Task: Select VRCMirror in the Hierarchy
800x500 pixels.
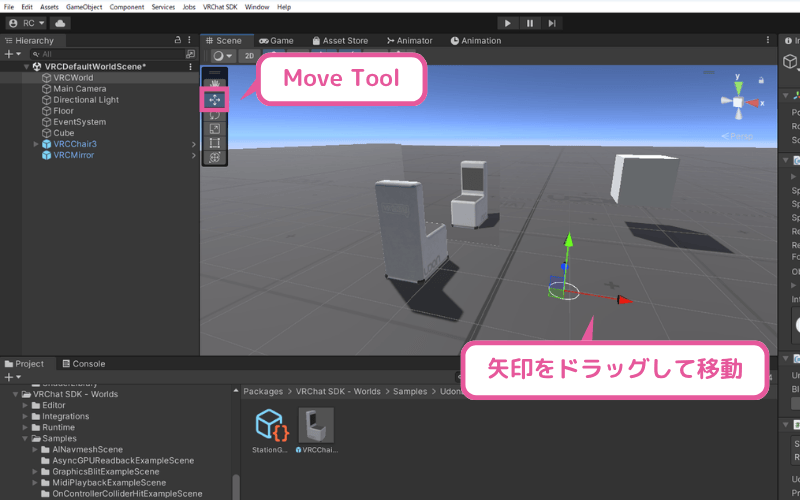Action: point(73,155)
